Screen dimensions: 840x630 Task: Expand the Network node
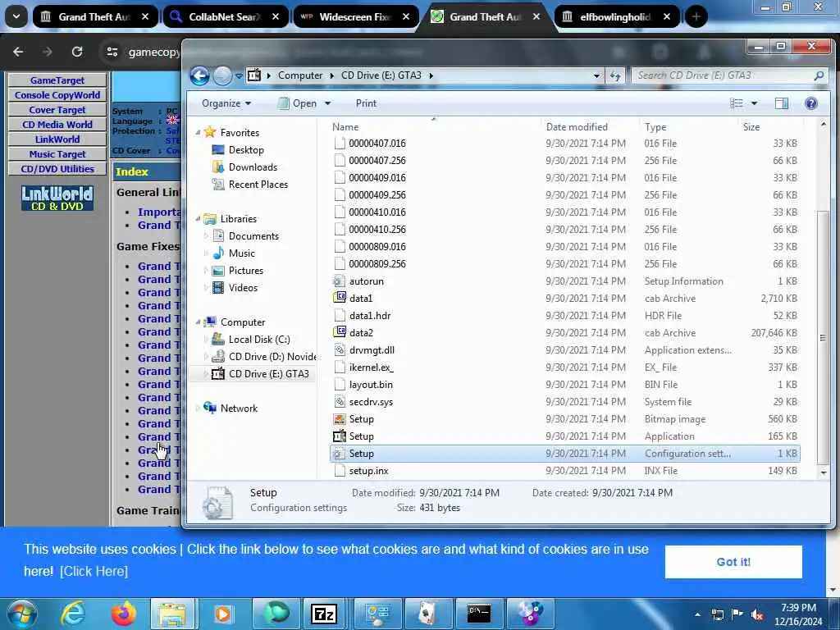click(199, 409)
